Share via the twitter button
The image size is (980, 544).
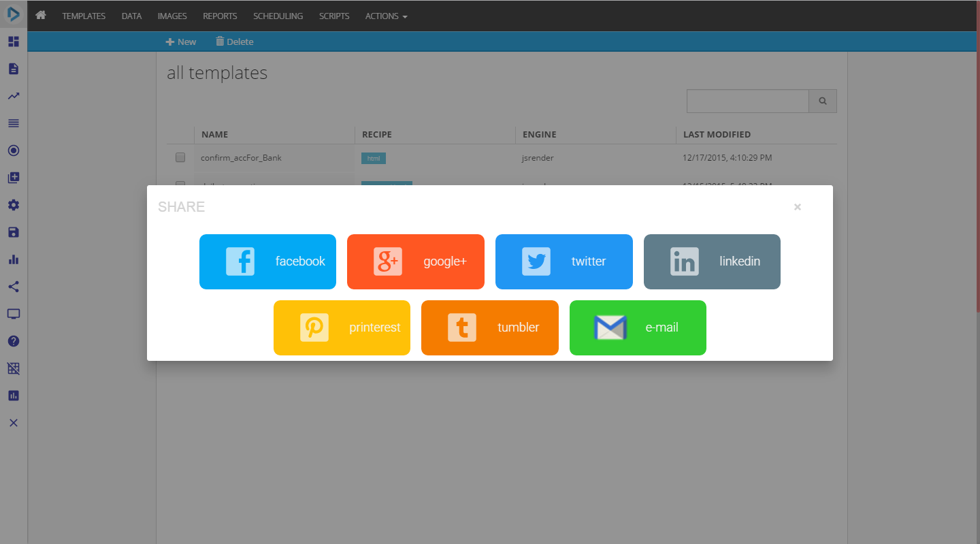(564, 261)
